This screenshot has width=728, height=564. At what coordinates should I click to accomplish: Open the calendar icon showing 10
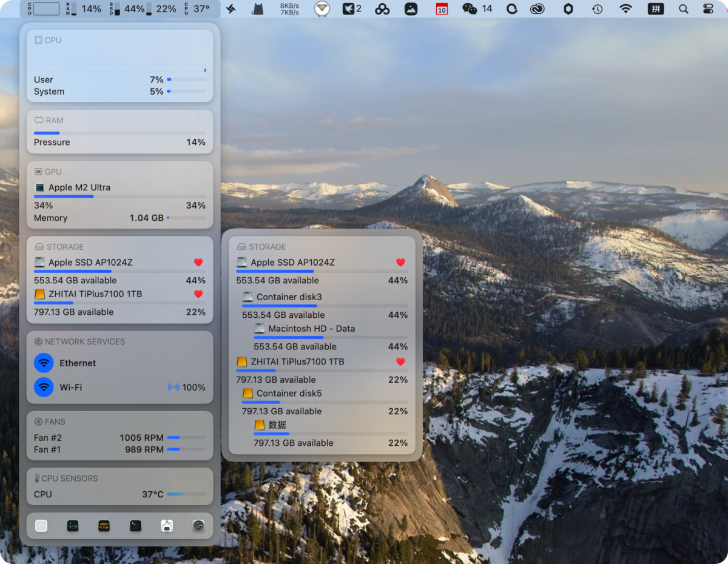click(442, 9)
